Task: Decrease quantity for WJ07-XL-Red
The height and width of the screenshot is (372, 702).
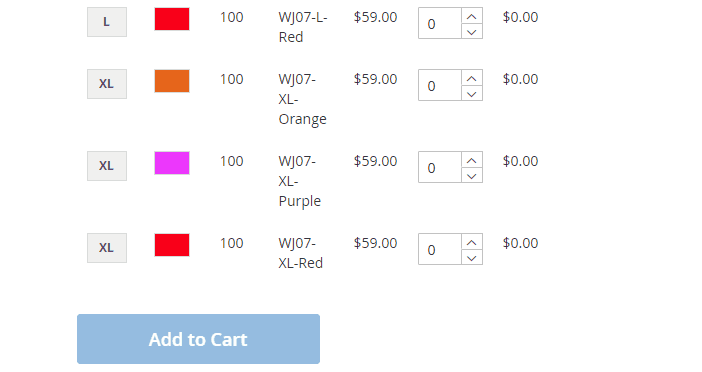Action: [x=471, y=257]
